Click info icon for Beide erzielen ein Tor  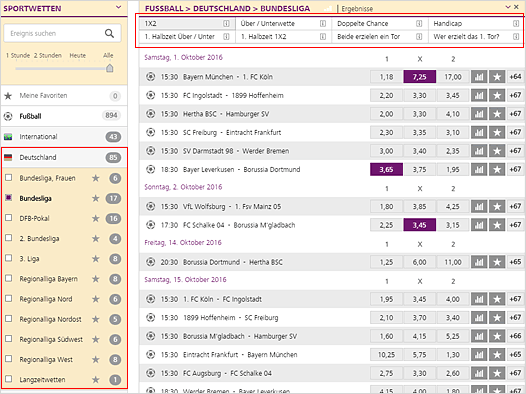(x=419, y=37)
